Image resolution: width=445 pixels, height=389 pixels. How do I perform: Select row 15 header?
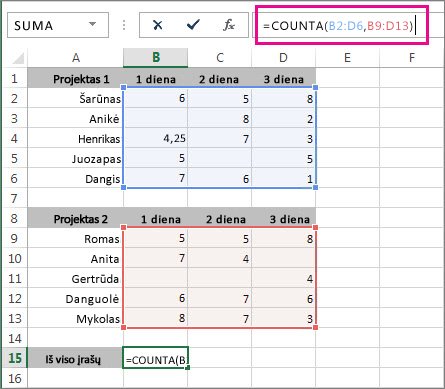coord(15,358)
